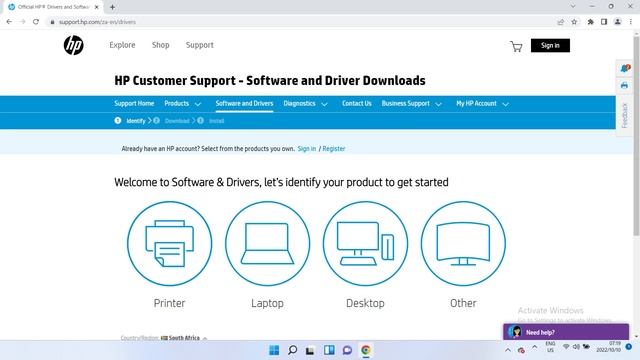Screen dimensions: 640x360
Task: Toggle Chrome side panel icon
Action: coord(604,22)
